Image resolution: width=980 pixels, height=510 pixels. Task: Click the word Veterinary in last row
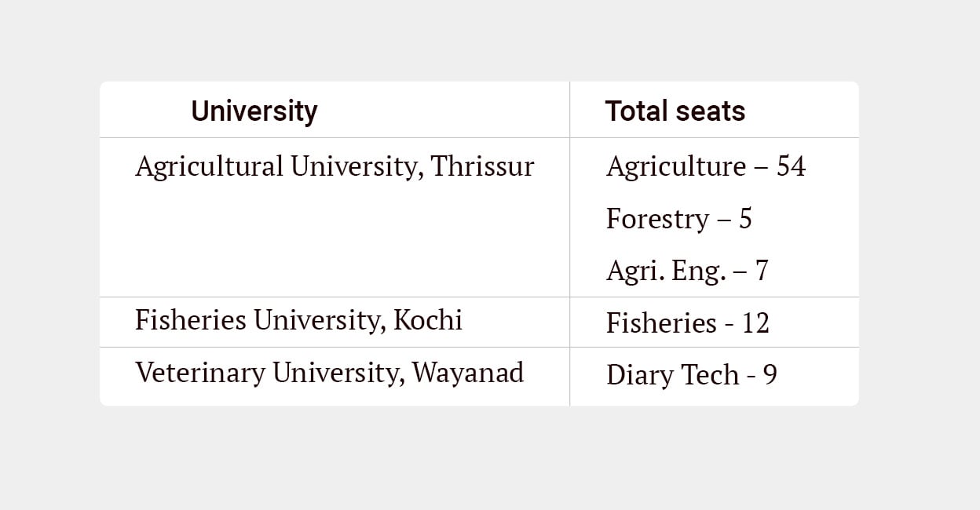pos(200,373)
